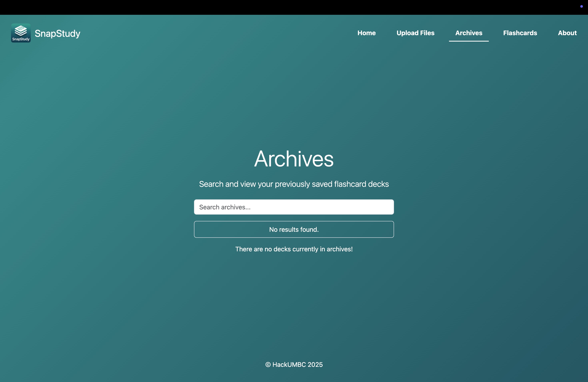
Task: Click the large Archives page heading
Action: pyautogui.click(x=294, y=159)
